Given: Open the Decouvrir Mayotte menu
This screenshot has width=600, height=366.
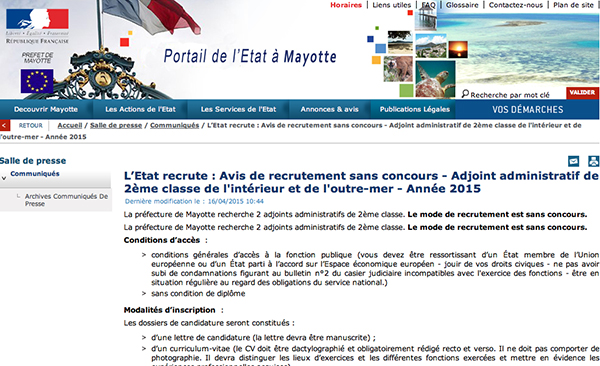Looking at the screenshot, I should click(x=46, y=109).
